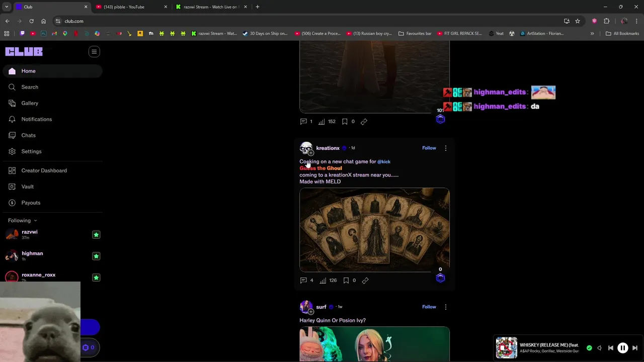Open comments on post with 1 comment
The image size is (644, 362).
[303, 122]
